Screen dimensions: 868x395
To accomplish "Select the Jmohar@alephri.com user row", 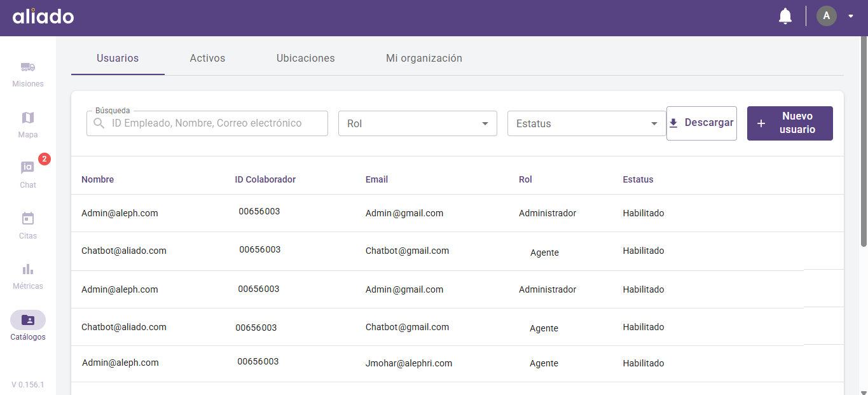I will pyautogui.click(x=408, y=363).
